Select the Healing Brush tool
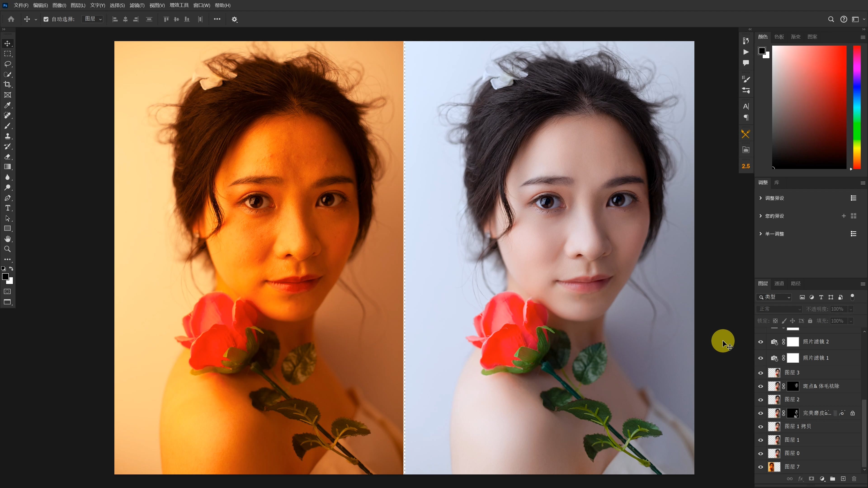Viewport: 868px width, 488px height. pyautogui.click(x=8, y=115)
